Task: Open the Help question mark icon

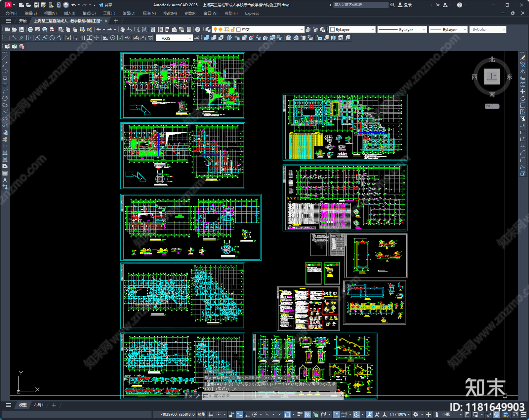Action: [198, 29]
